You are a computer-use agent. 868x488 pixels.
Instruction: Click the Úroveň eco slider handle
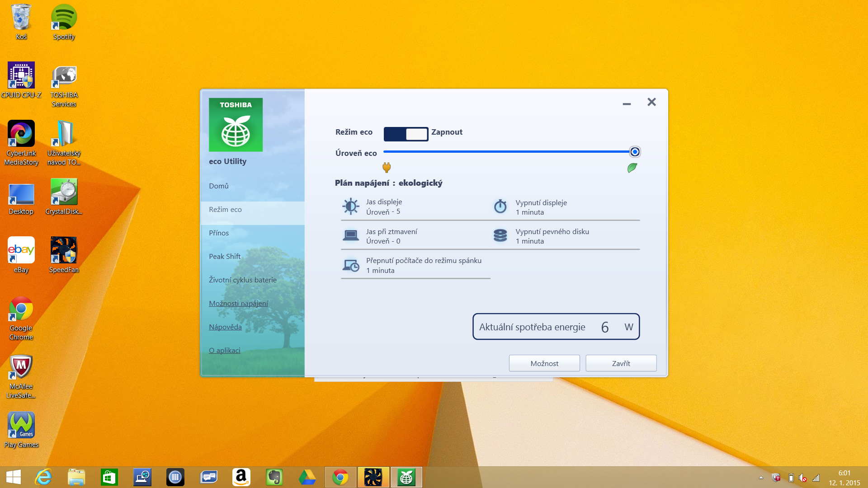pyautogui.click(x=635, y=152)
